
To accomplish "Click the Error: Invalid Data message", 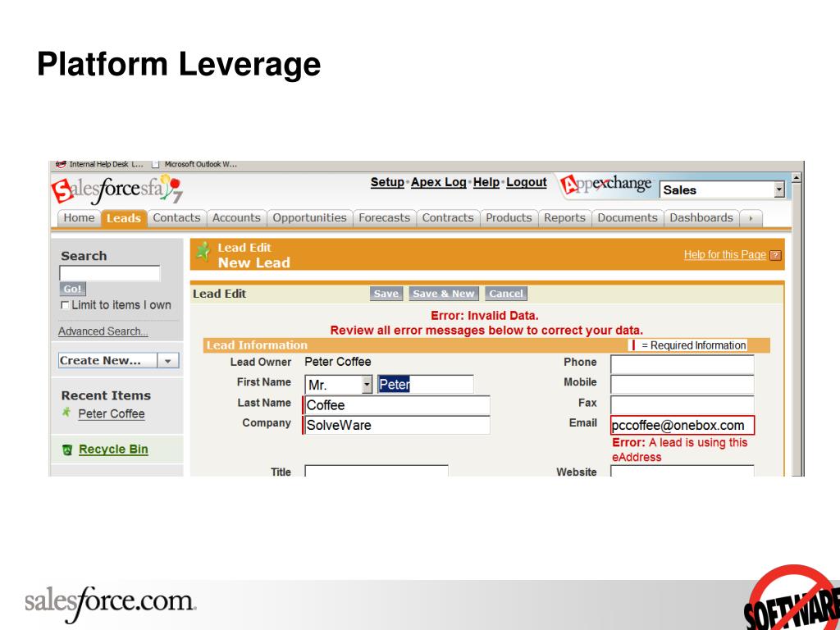I will click(x=484, y=316).
